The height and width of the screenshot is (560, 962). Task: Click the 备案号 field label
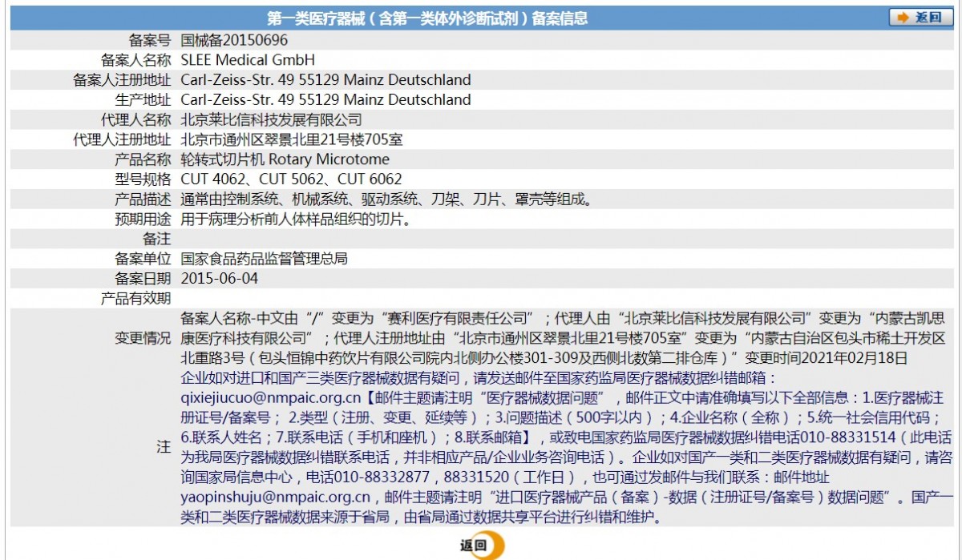coord(150,40)
